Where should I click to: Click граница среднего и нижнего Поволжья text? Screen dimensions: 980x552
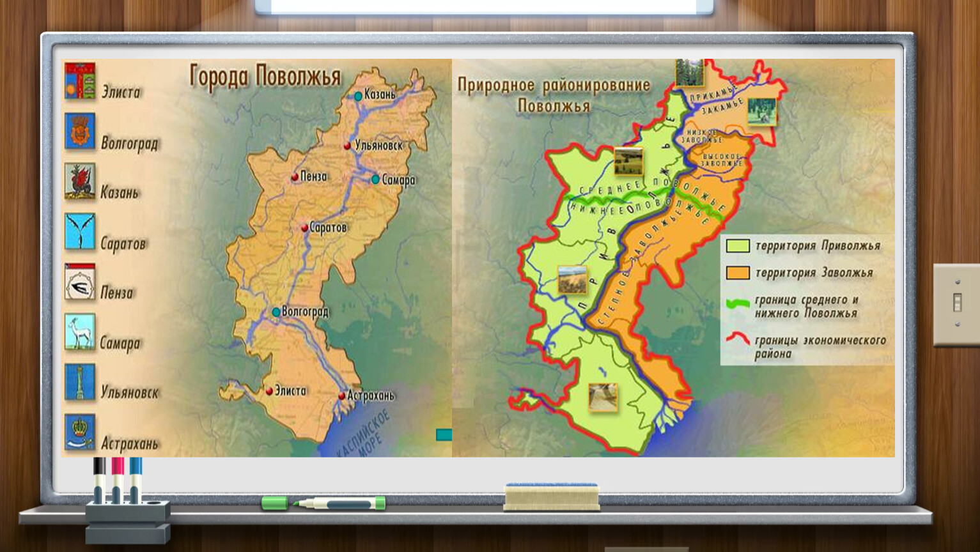point(806,306)
